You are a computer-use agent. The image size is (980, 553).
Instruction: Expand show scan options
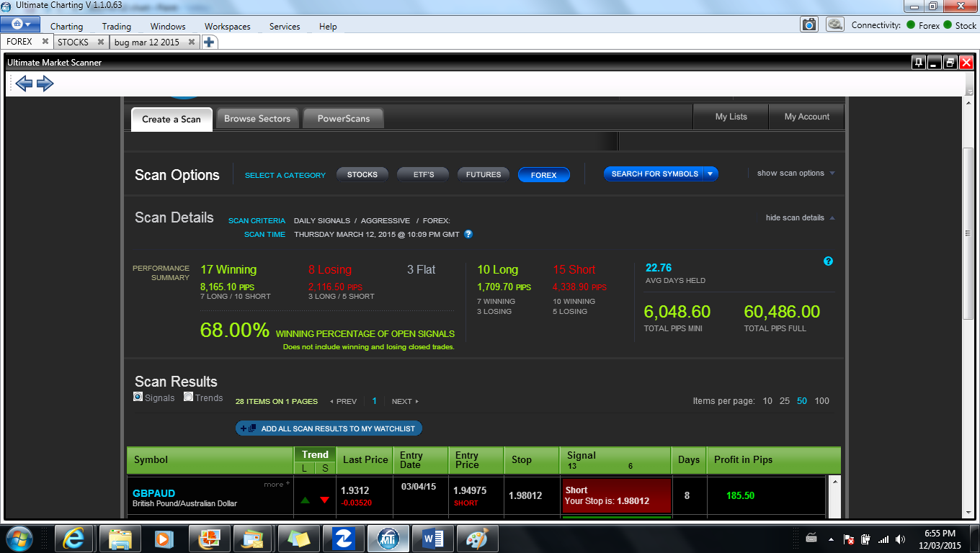796,173
